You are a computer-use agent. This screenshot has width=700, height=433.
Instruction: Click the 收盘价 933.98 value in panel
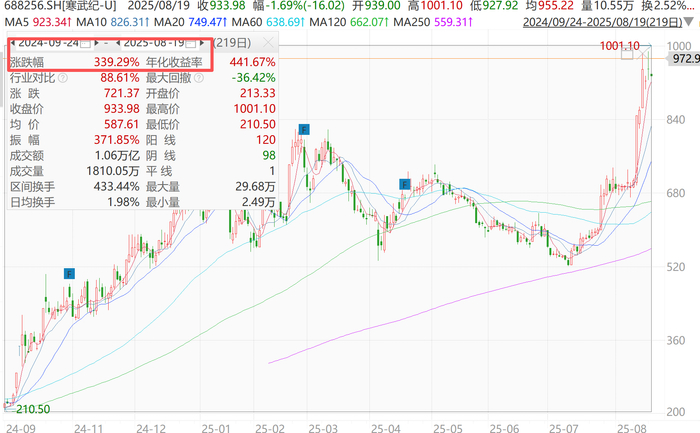coord(122,109)
